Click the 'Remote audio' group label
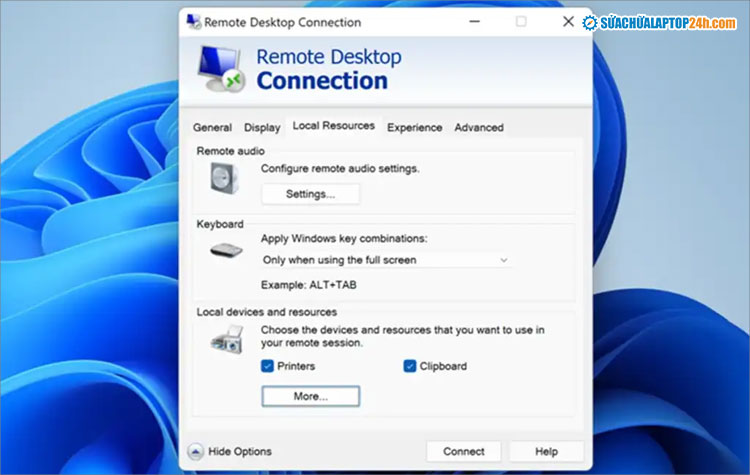 click(x=231, y=151)
